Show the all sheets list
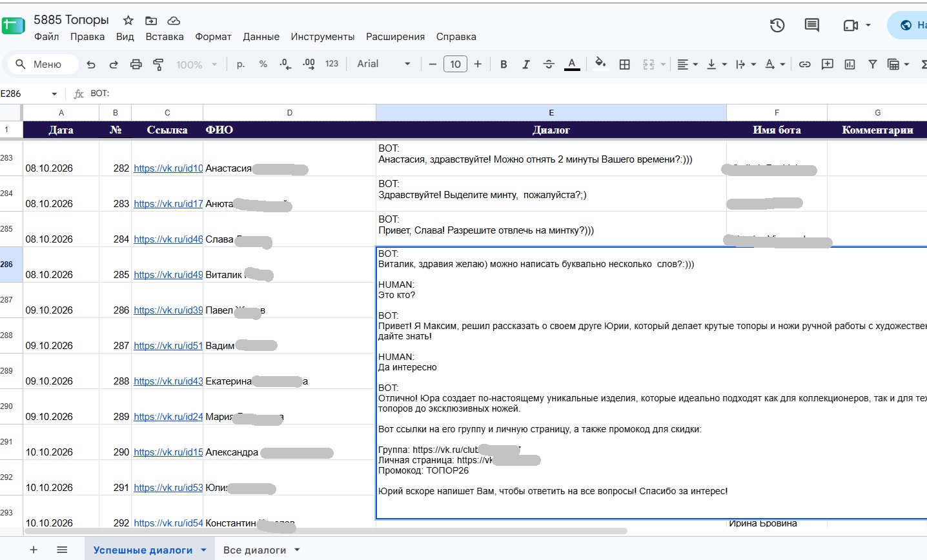This screenshot has width=927, height=560. pos(62,550)
